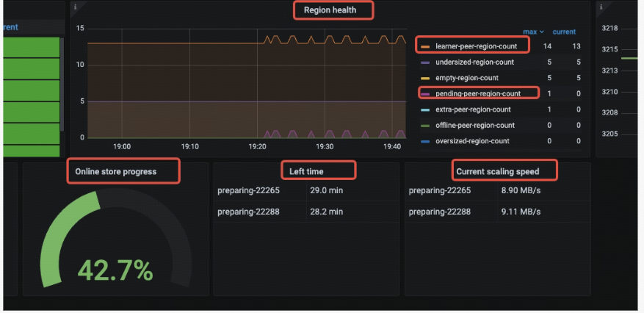
Task: Toggle learner-peer-region-count series in legend
Action: [476, 46]
